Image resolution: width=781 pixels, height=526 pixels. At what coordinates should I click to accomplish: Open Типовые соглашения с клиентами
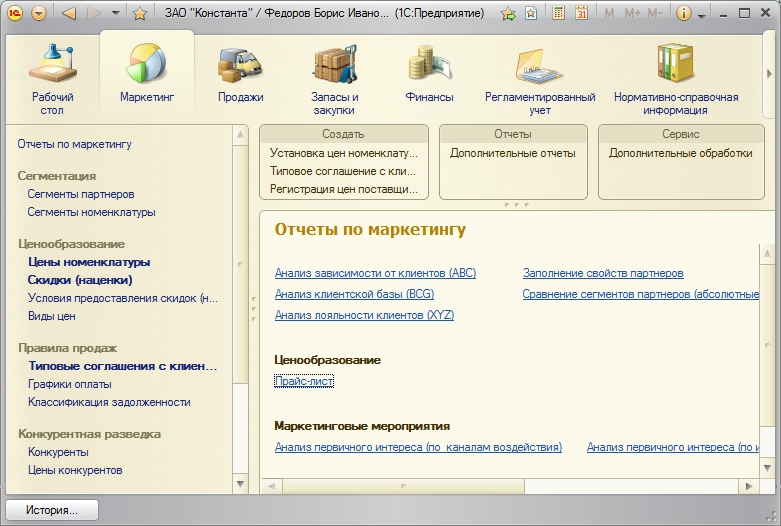(123, 366)
